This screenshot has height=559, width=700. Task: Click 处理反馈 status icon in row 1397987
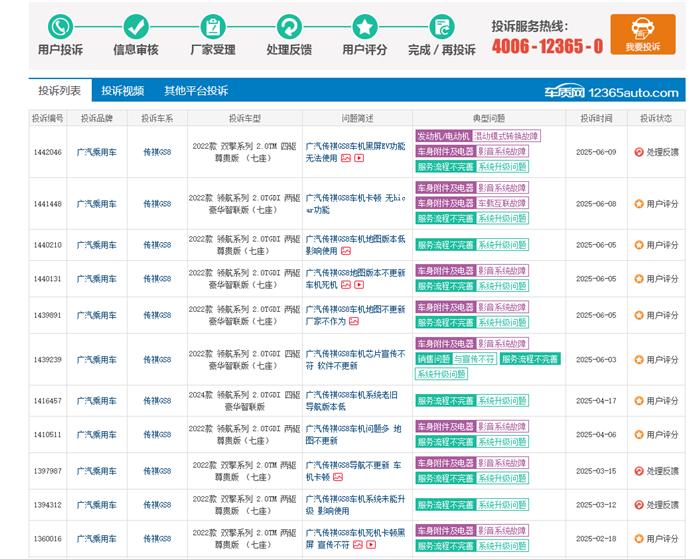coord(639,471)
